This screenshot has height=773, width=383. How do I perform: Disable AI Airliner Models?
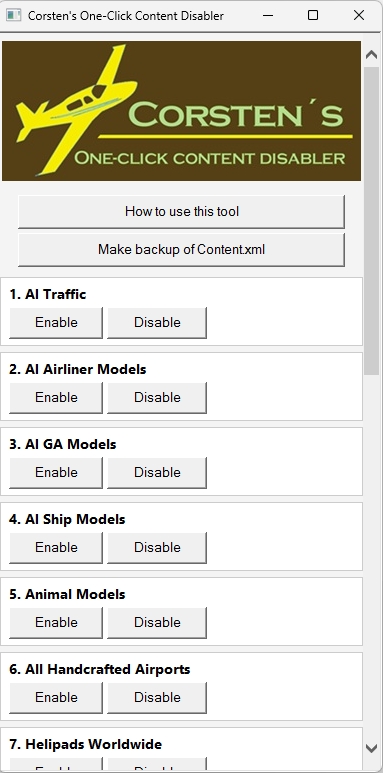tap(157, 397)
